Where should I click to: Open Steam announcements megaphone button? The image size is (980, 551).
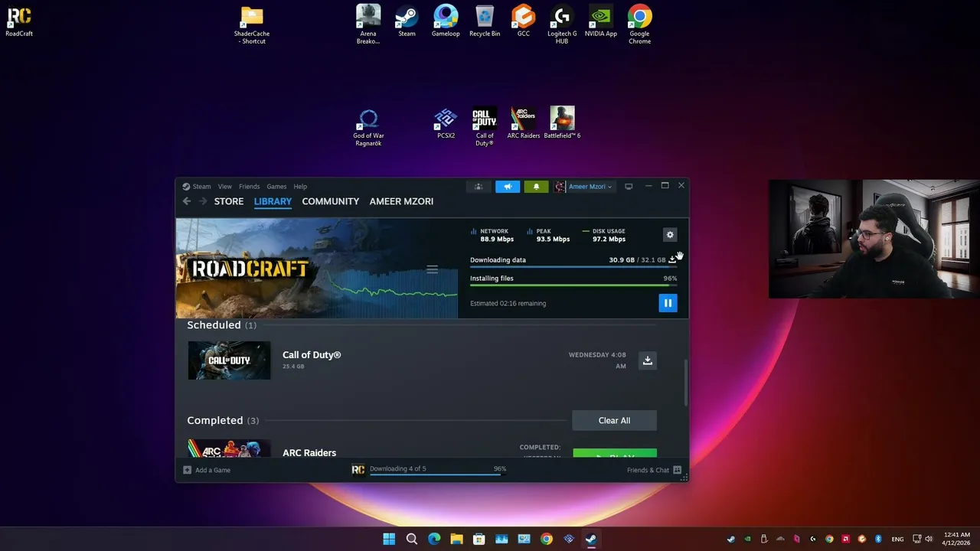click(508, 187)
